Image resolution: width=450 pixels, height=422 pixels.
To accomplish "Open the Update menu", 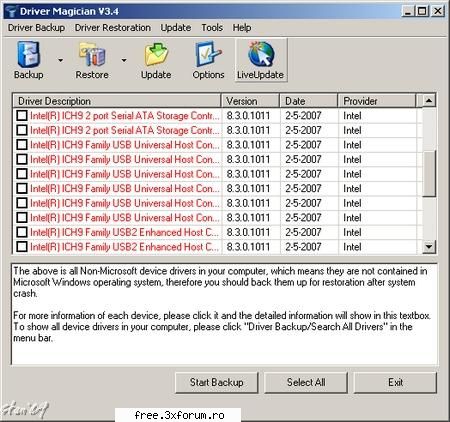I will pos(176,28).
